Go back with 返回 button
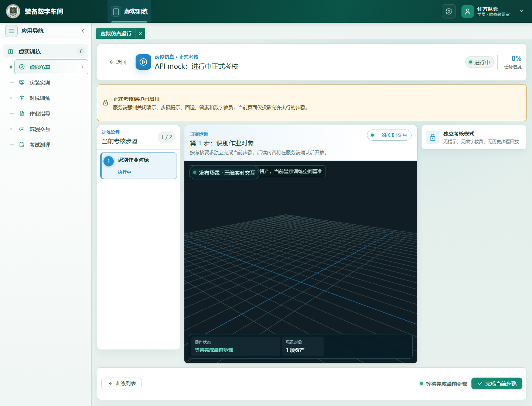Image resolution: width=532 pixels, height=406 pixels. pyautogui.click(x=117, y=62)
